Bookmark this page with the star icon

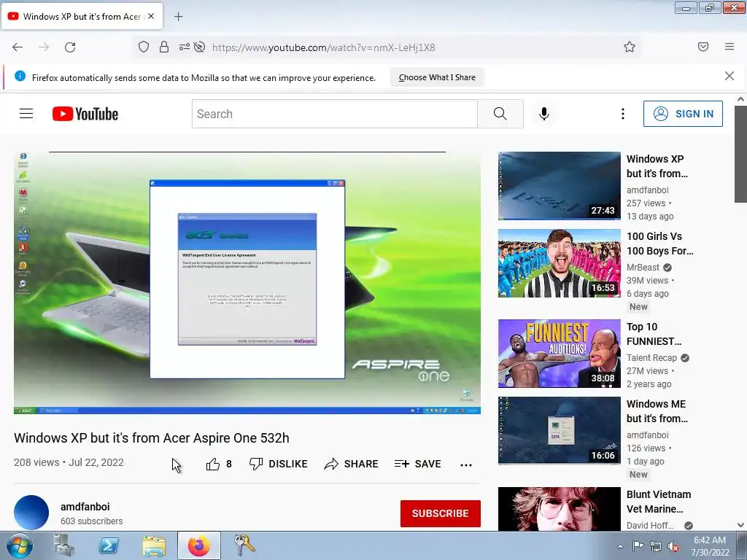point(630,47)
